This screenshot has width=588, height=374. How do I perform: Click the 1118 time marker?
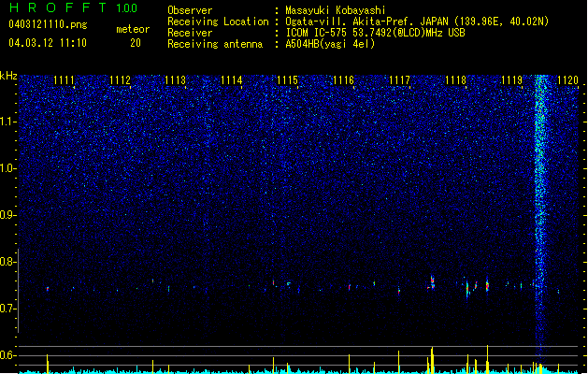(455, 80)
